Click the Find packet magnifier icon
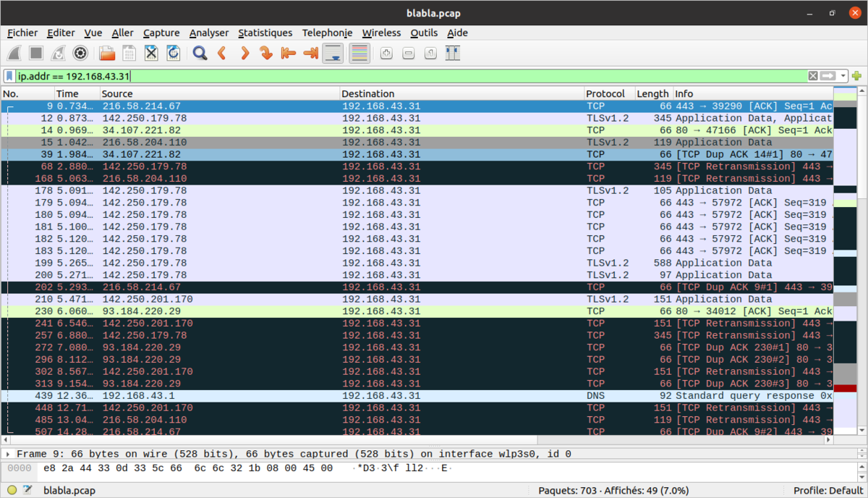The height and width of the screenshot is (498, 868). pos(200,53)
